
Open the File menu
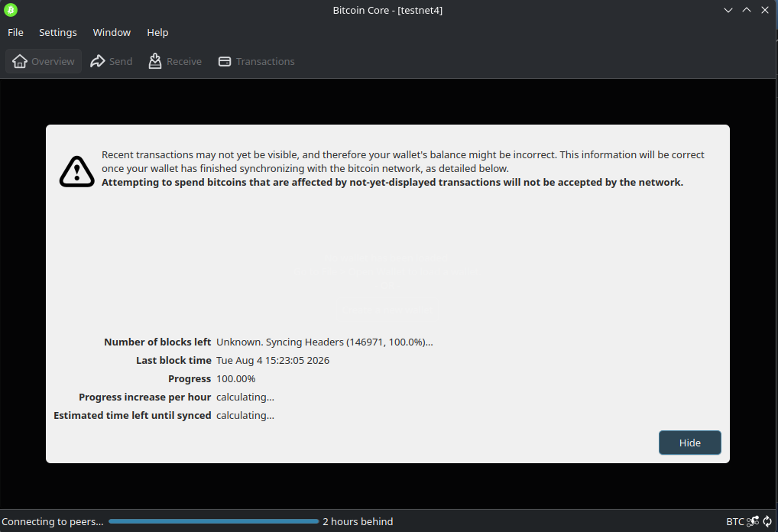[15, 32]
